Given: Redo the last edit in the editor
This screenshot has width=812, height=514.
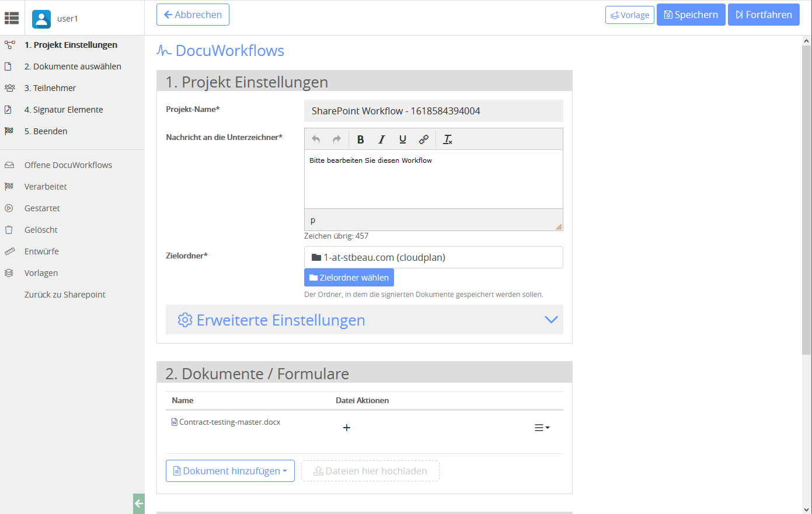Looking at the screenshot, I should pyautogui.click(x=336, y=139).
